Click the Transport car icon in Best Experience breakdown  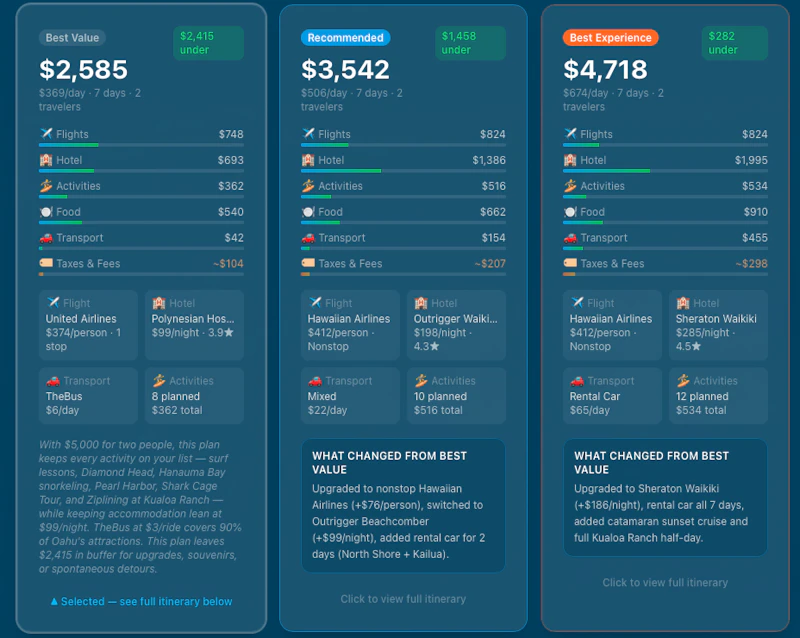570,238
